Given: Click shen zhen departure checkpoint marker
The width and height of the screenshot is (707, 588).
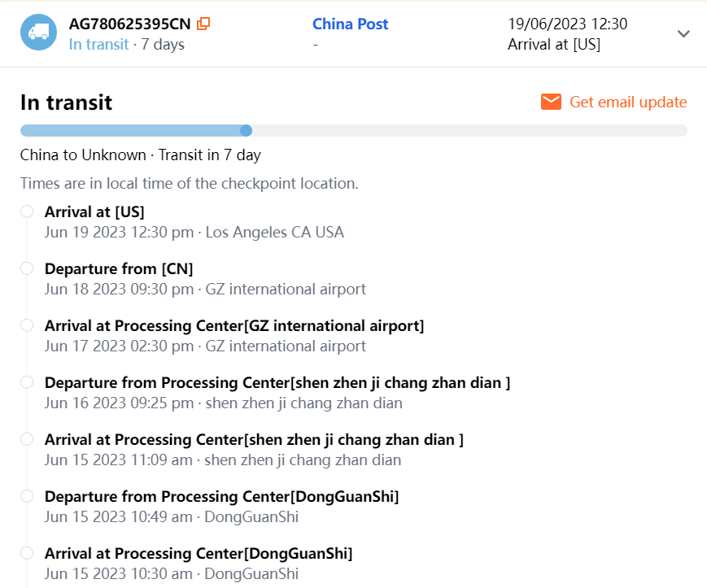Looking at the screenshot, I should (27, 382).
